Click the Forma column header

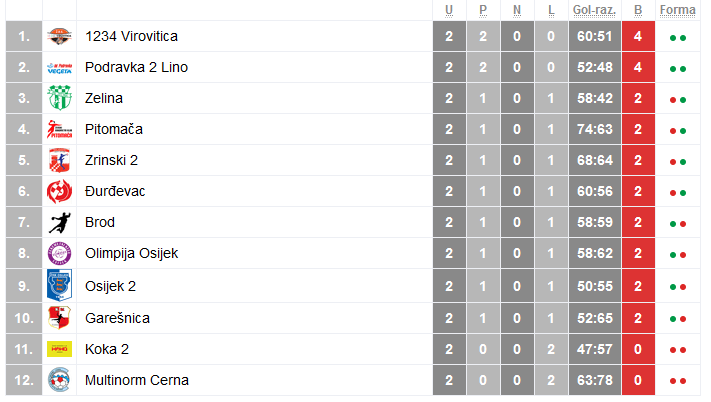[x=677, y=11]
